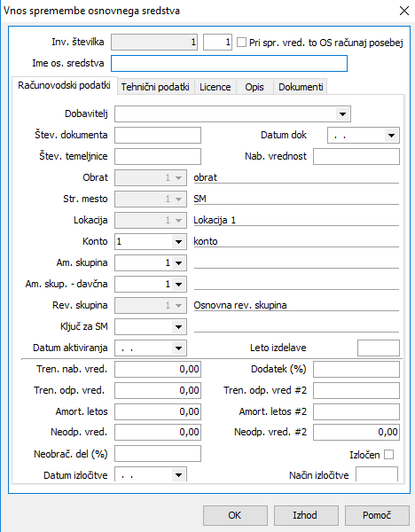The height and width of the screenshot is (532, 415).
Task: Click the 'konto' description text
Action: 206,241
